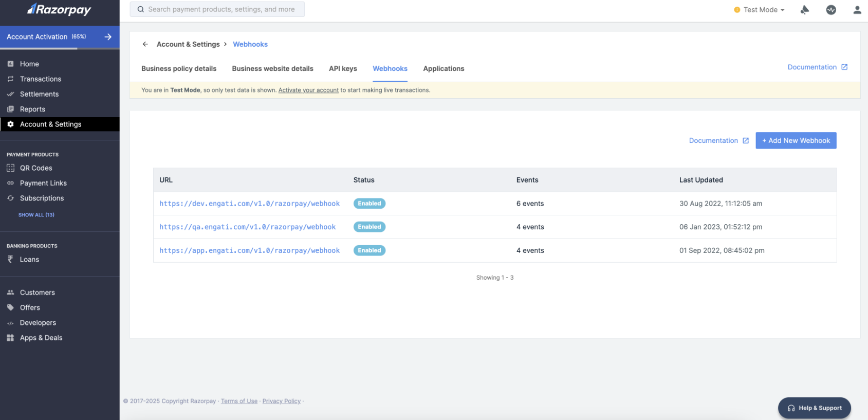Viewport: 868px width, 420px height.
Task: Open the dev.engati.com webhook URL
Action: click(249, 204)
